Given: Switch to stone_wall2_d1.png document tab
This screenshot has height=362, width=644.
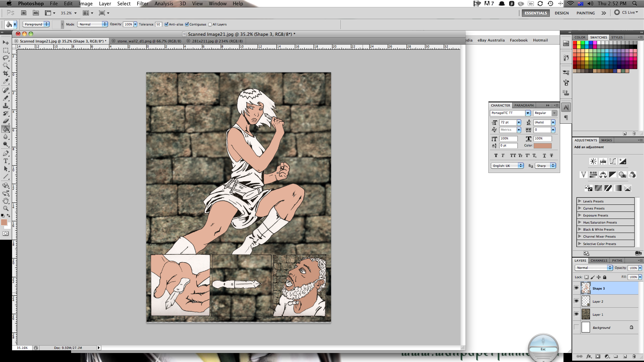Looking at the screenshot, I should click(149, 41).
